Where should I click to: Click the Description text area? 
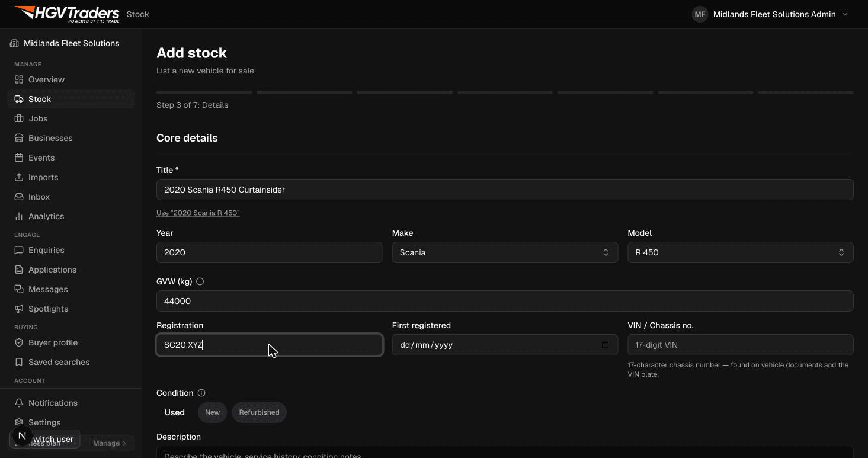(505, 452)
